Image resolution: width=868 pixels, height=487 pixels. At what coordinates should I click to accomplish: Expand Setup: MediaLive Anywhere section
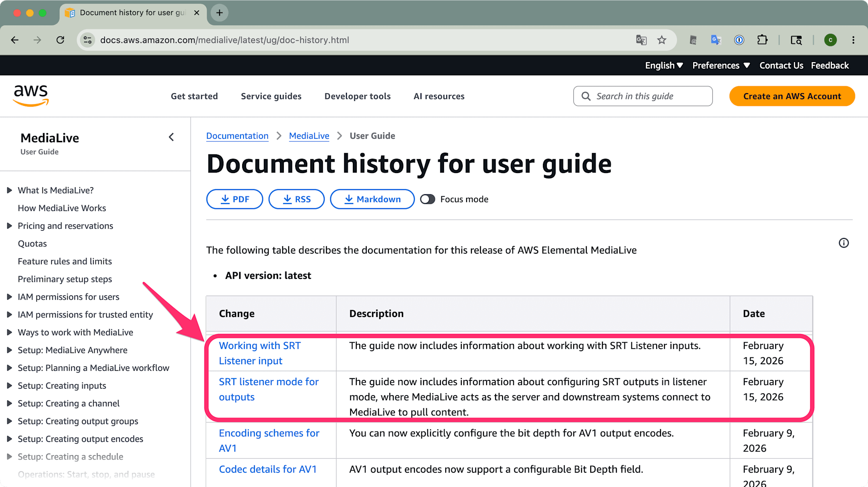click(x=9, y=350)
